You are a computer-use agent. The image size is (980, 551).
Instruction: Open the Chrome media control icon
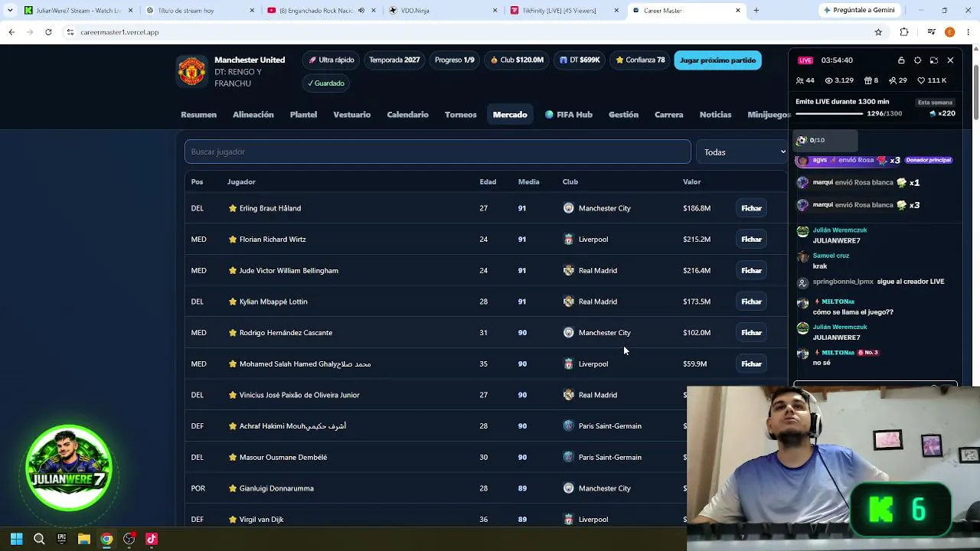(931, 32)
